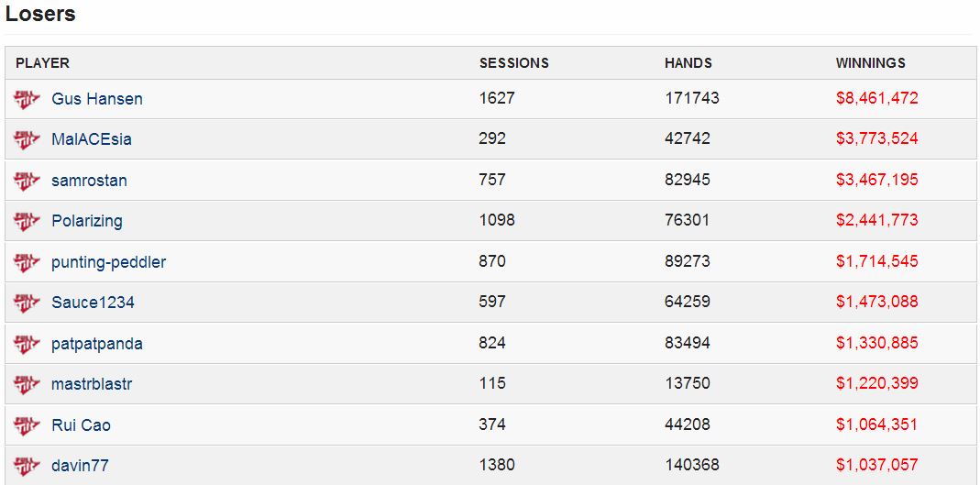Viewport: 980px width, 485px height.
Task: Sort by the HANDS column header
Action: pyautogui.click(x=688, y=63)
